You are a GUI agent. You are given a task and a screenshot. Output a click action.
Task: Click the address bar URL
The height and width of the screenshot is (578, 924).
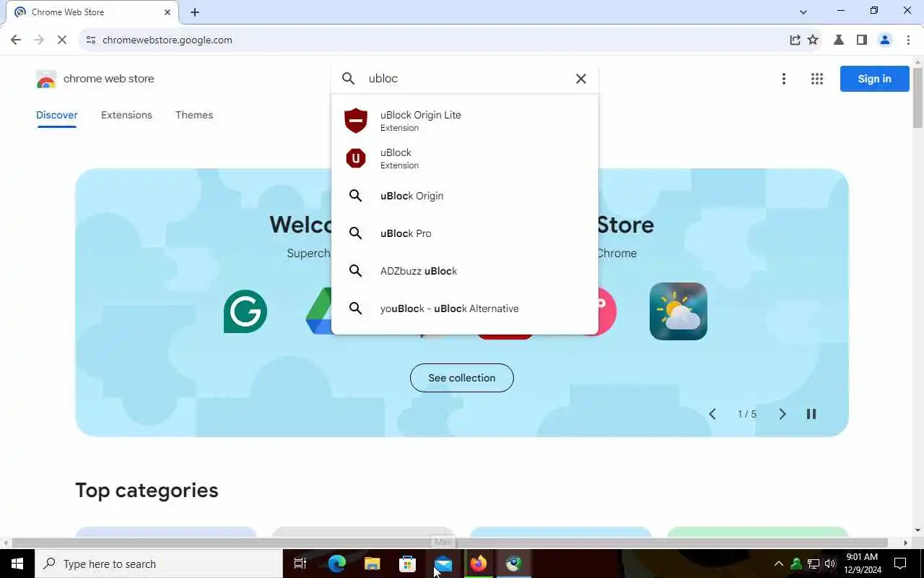(x=167, y=40)
